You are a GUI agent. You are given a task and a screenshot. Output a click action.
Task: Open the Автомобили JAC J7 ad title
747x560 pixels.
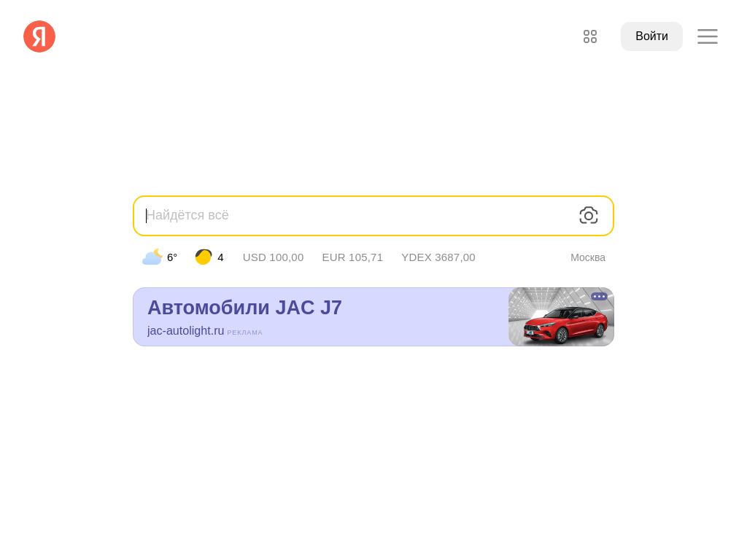(245, 308)
